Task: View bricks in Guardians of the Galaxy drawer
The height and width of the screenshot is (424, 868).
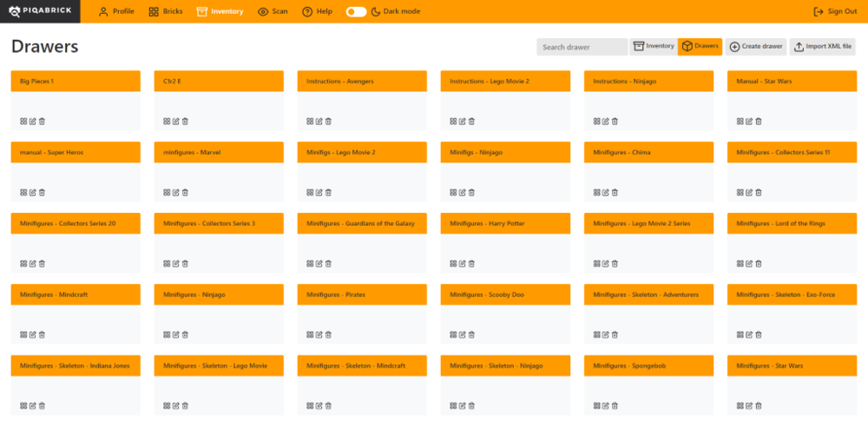Action: click(310, 264)
